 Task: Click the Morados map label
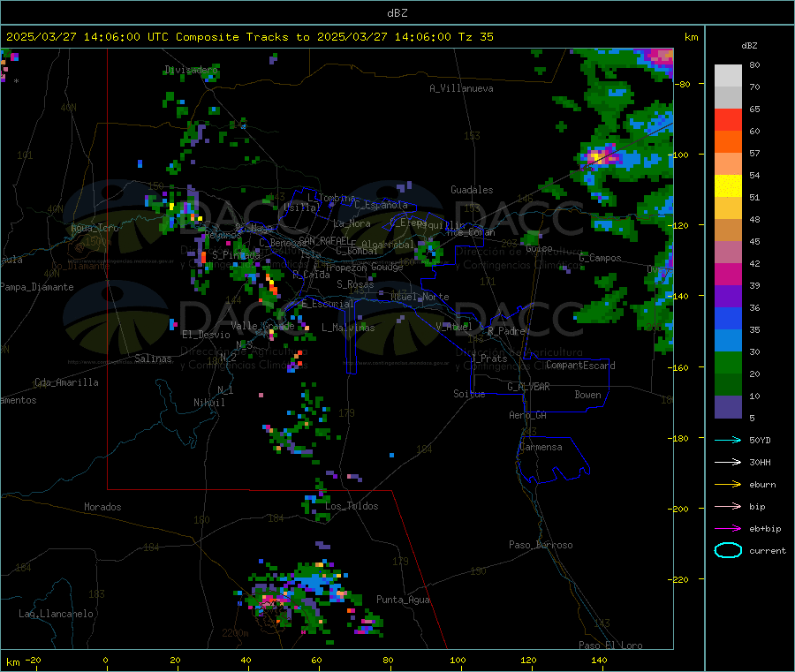point(103,507)
